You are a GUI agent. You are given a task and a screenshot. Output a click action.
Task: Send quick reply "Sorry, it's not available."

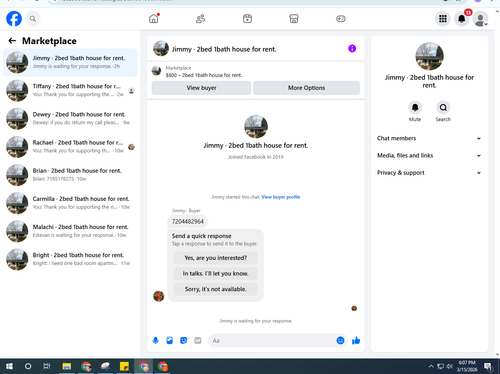(216, 289)
